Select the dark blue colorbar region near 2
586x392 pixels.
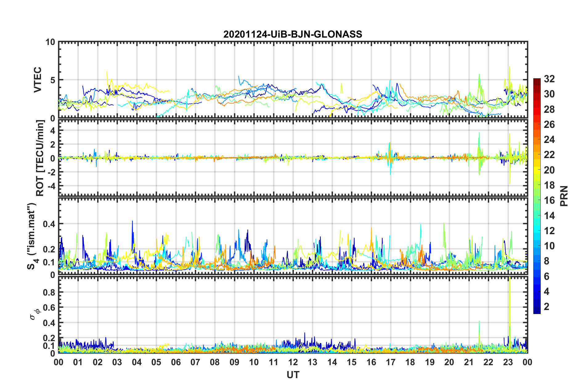click(x=537, y=306)
